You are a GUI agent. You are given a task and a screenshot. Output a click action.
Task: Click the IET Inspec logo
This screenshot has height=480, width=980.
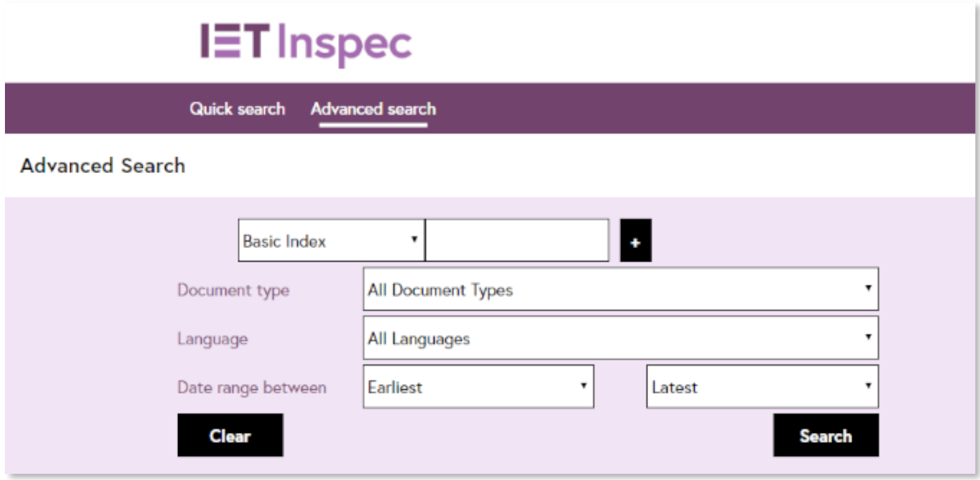[306, 43]
